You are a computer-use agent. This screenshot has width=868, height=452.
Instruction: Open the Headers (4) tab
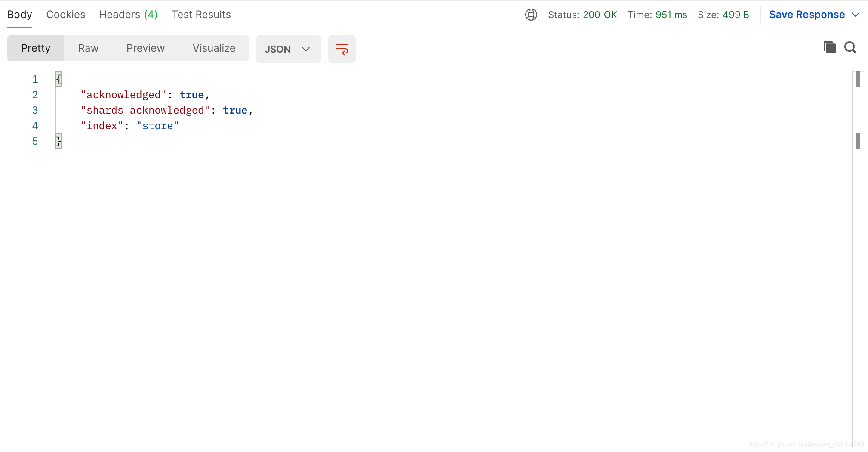129,15
